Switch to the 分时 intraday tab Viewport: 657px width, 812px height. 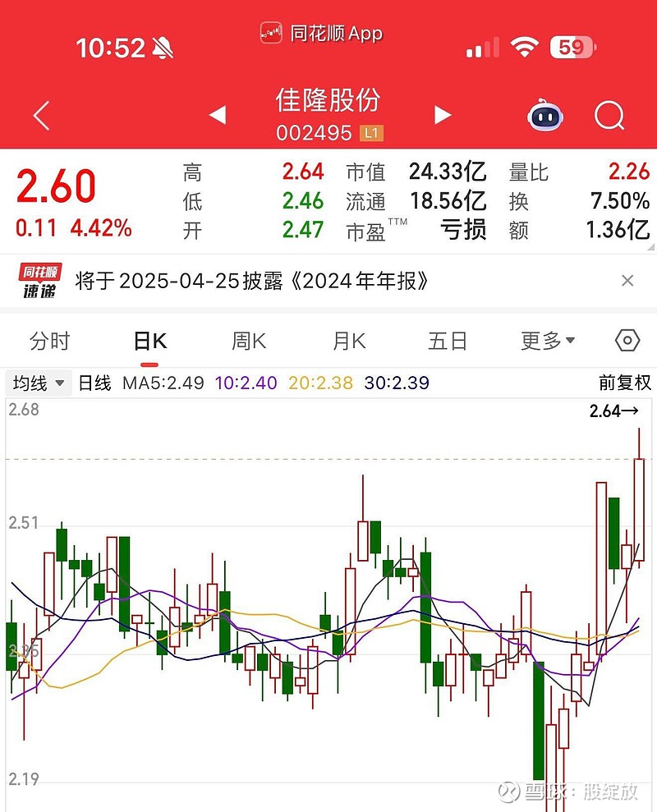51,340
